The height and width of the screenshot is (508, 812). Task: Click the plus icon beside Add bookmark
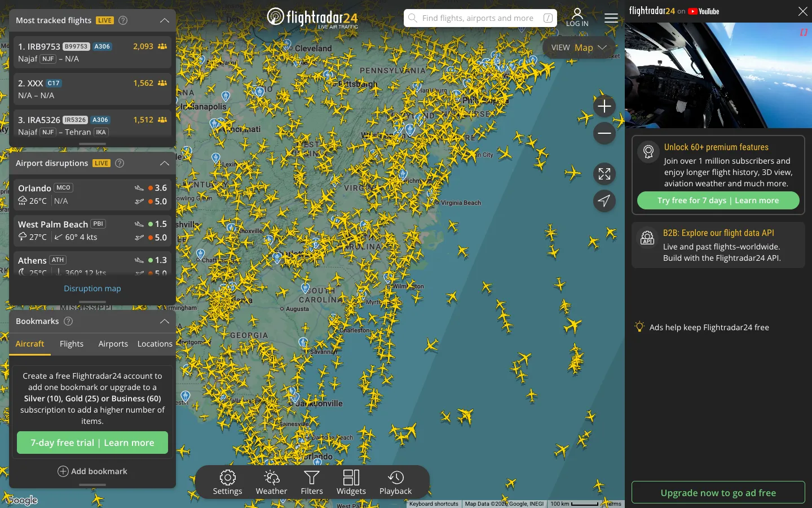click(x=63, y=471)
